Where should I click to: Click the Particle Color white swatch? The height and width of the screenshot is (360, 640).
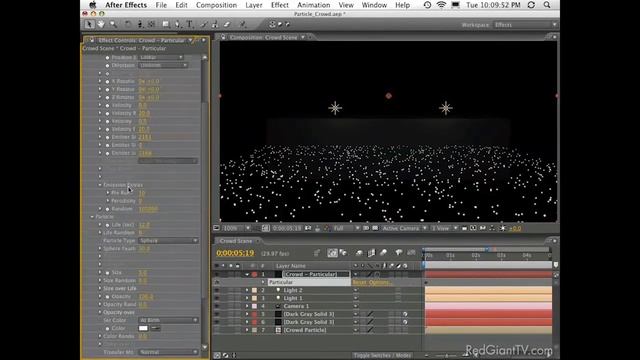tap(143, 328)
